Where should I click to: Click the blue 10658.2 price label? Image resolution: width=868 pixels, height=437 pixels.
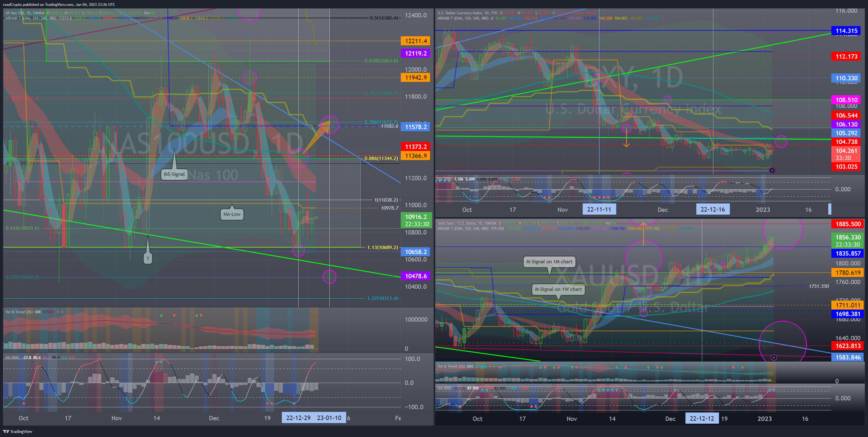415,252
